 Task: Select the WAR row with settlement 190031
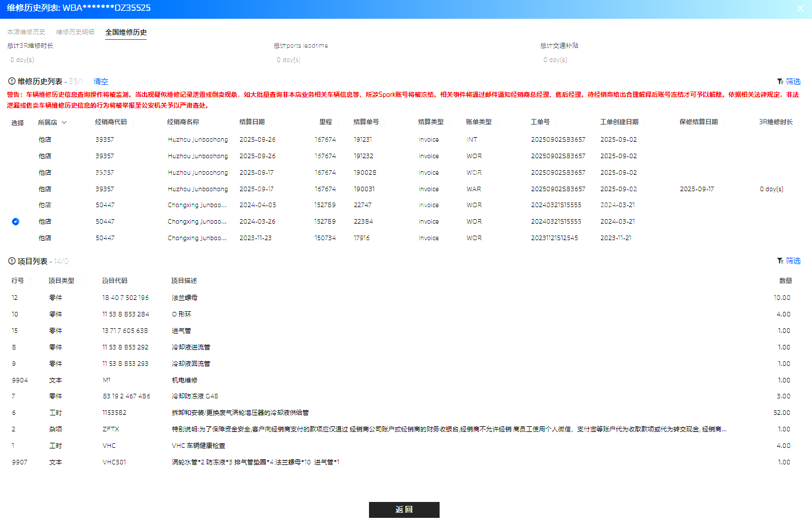click(x=404, y=189)
